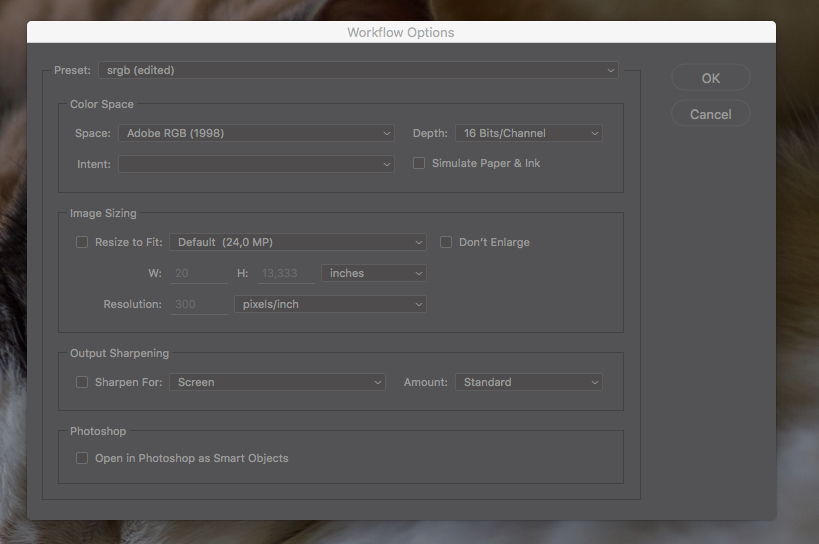The width and height of the screenshot is (819, 544).
Task: Expand the Resize to Fit Default (24,0 MP) dropdown
Action: tap(298, 242)
